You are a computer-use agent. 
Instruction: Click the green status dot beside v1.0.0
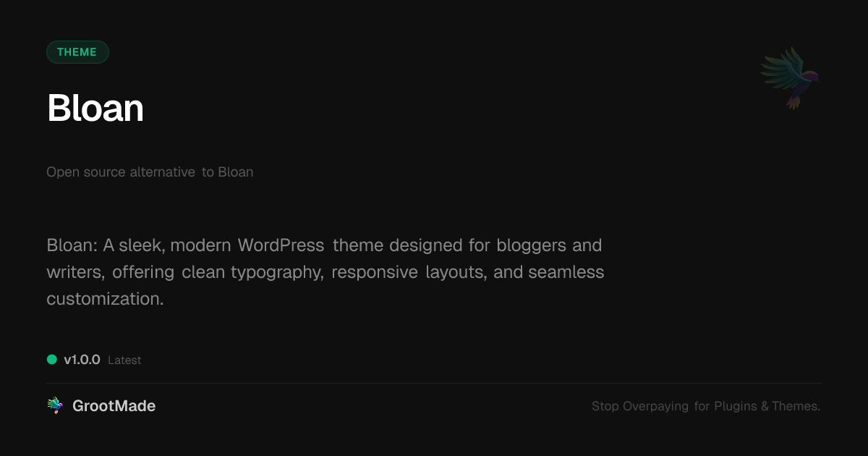(x=52, y=359)
